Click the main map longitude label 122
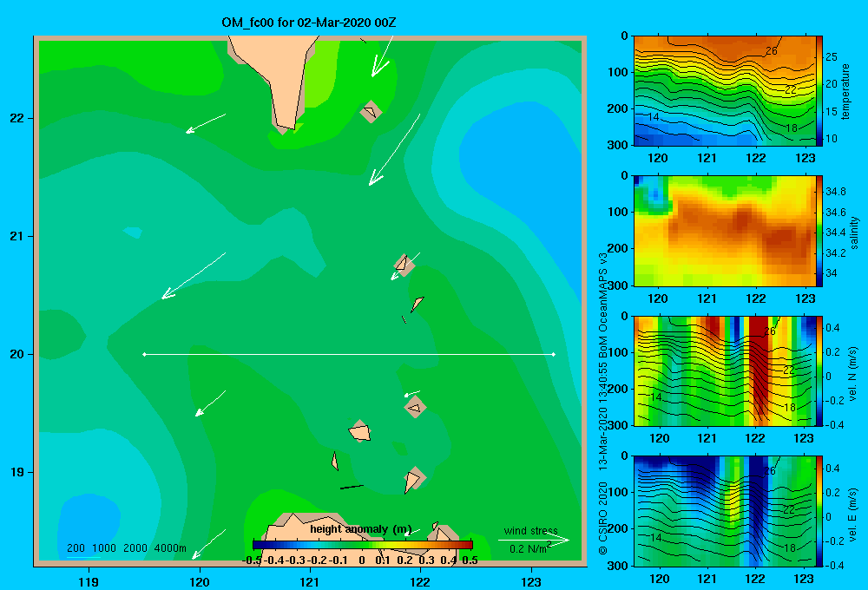The image size is (868, 590). (x=420, y=581)
